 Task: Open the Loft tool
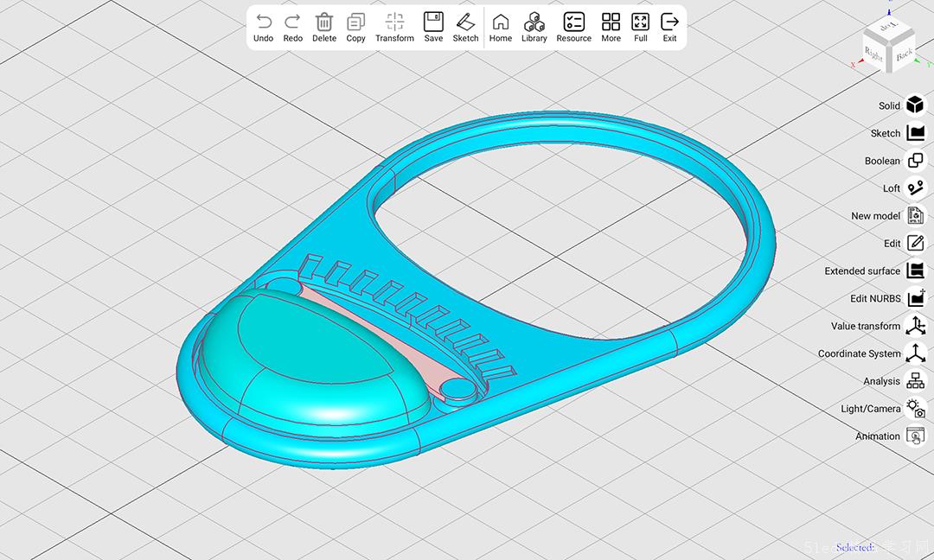coord(915,188)
